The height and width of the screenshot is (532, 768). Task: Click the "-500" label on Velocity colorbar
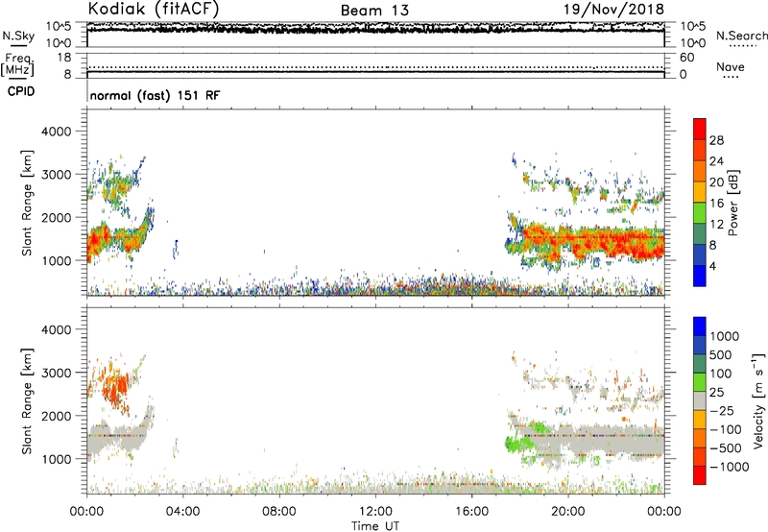pyautogui.click(x=725, y=448)
